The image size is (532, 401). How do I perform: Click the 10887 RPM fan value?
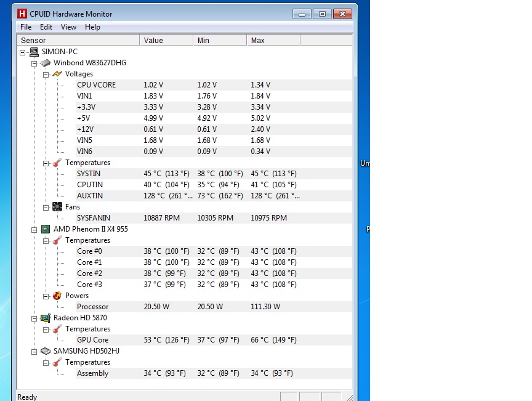161,218
